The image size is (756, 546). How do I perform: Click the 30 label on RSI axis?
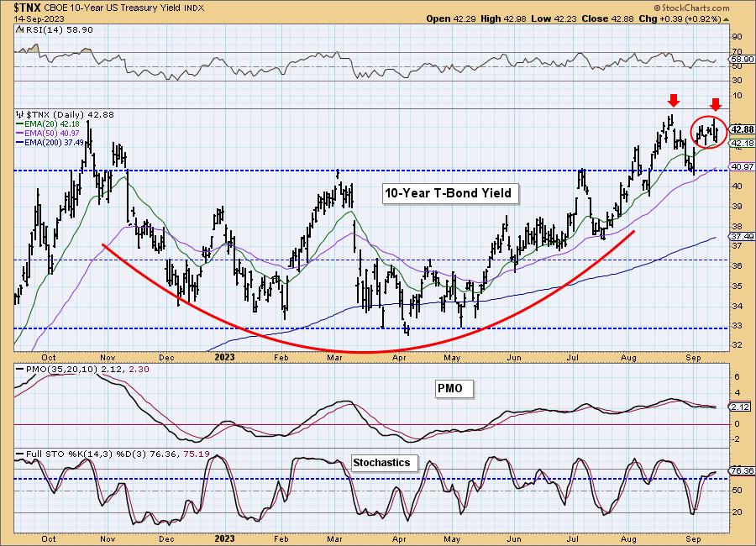click(738, 81)
